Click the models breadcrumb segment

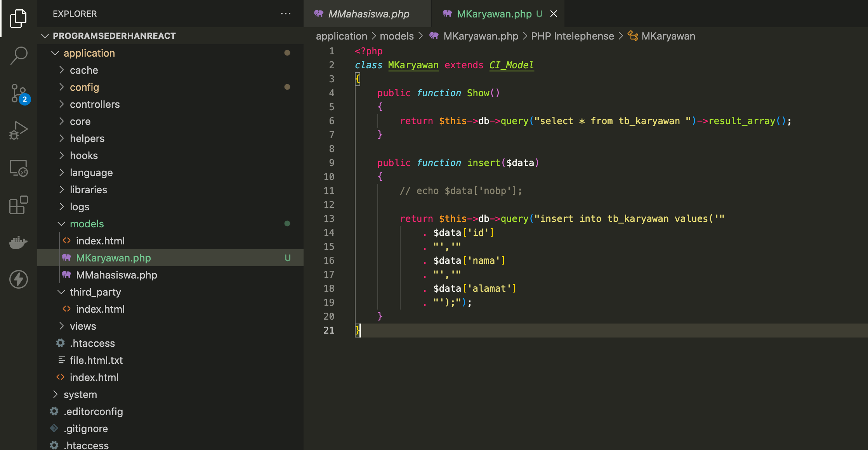point(396,36)
